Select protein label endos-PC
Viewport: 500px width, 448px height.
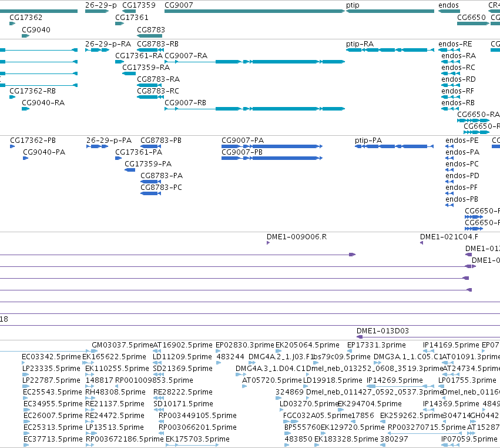point(462,165)
